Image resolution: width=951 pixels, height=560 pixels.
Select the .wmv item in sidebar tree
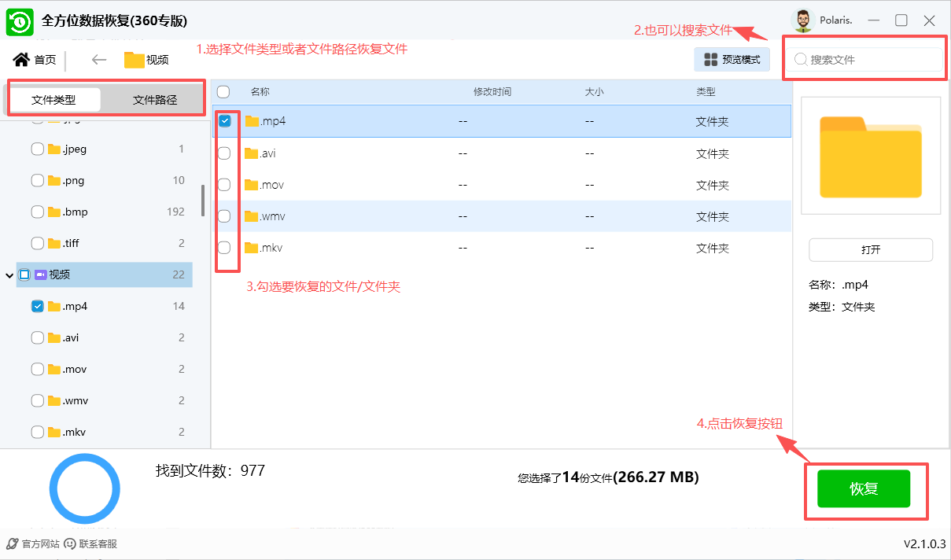[75, 400]
